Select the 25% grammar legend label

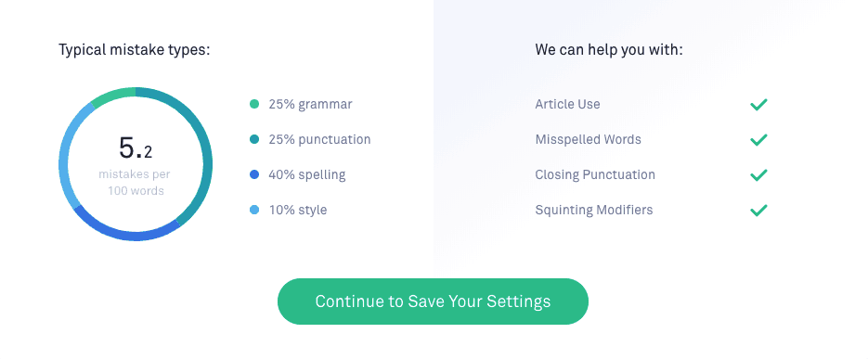(x=311, y=104)
